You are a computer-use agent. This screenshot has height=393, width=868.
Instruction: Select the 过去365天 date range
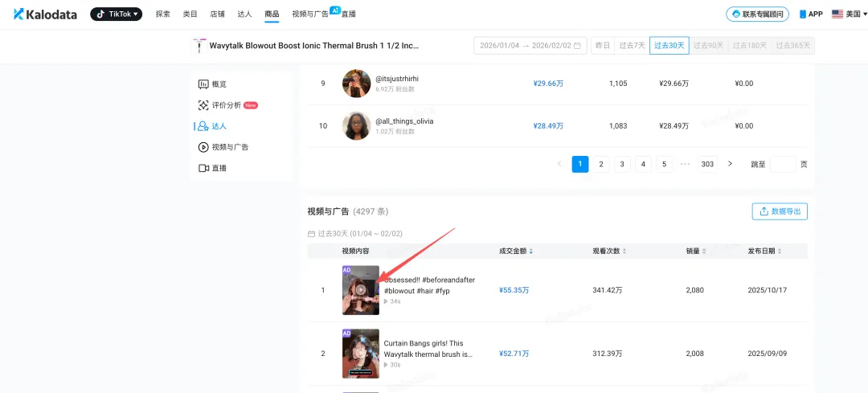click(x=792, y=45)
